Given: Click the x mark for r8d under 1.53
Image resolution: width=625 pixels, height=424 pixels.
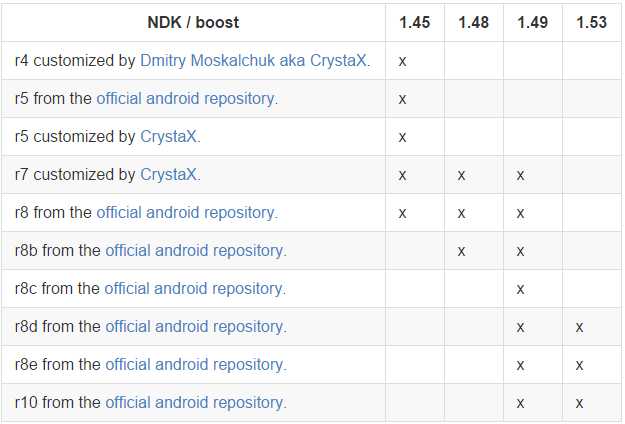Looking at the screenshot, I should point(580,327).
